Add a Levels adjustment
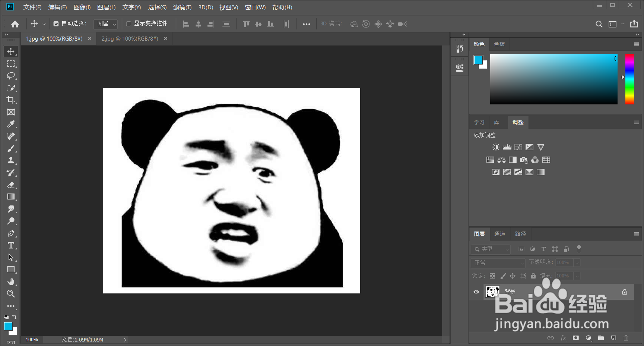Image resolution: width=644 pixels, height=346 pixels. (x=507, y=147)
